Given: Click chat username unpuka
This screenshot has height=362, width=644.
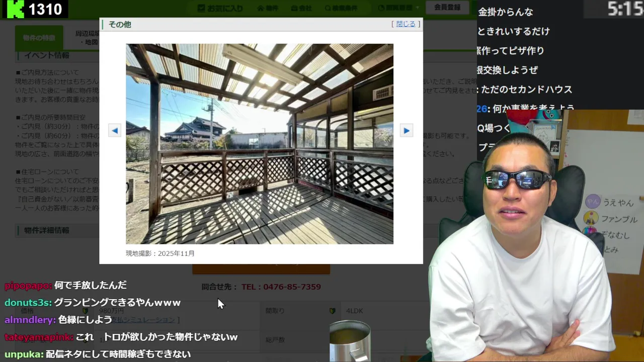Looking at the screenshot, I should [24, 354].
